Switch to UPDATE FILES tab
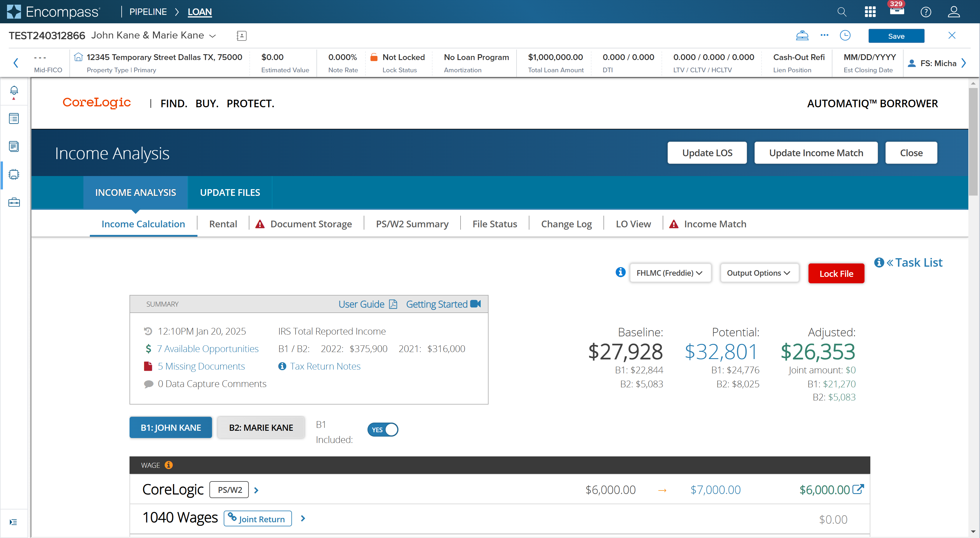Screen dimensions: 980x538 pos(230,192)
